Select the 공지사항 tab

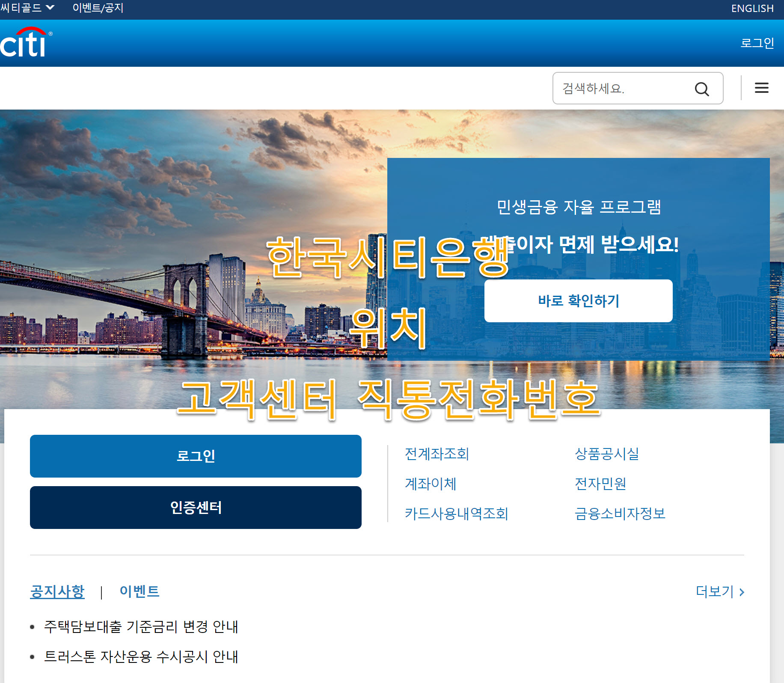coord(57,592)
